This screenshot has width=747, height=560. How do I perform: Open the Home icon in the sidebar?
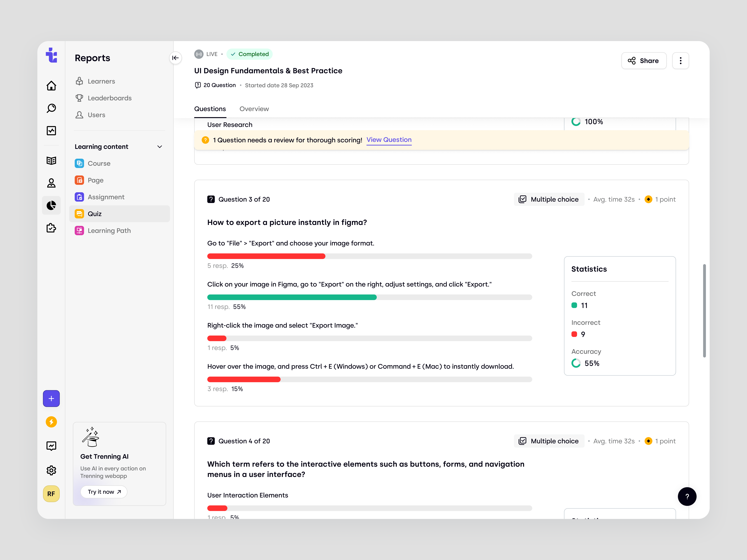(51, 86)
